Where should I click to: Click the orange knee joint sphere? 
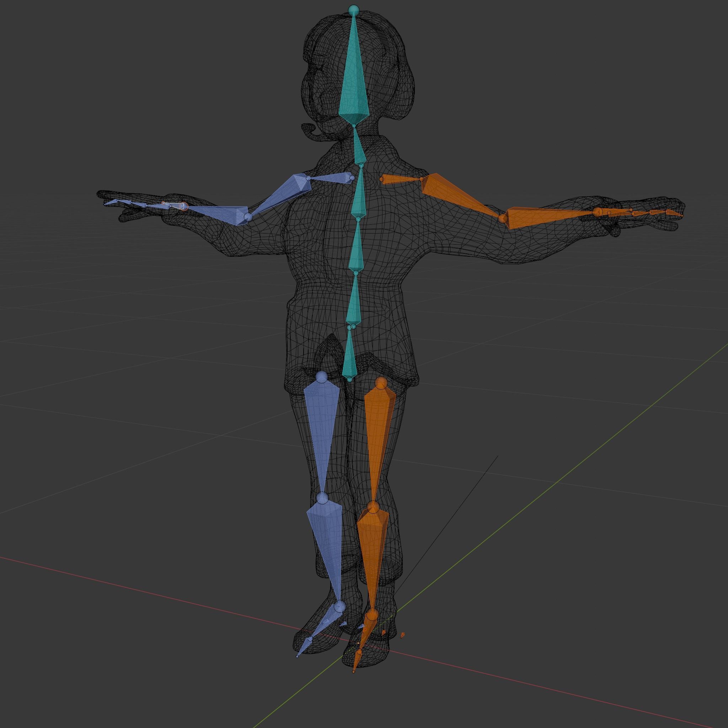(374, 507)
